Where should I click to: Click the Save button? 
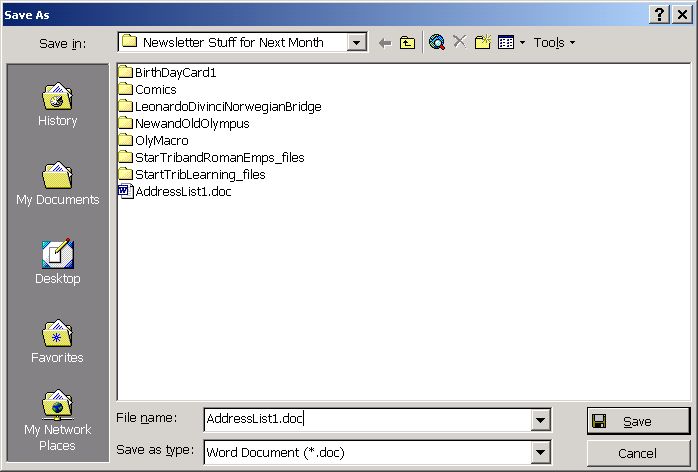coord(638,421)
